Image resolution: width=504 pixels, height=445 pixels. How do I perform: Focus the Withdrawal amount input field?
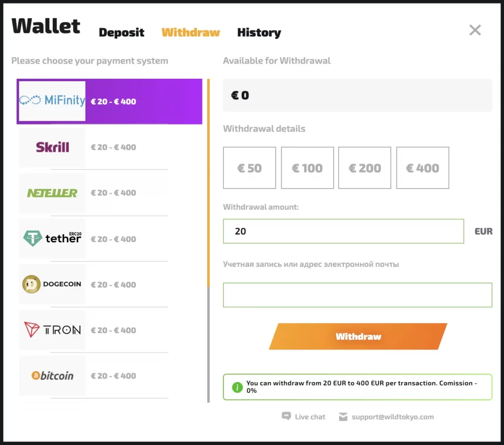pos(343,231)
